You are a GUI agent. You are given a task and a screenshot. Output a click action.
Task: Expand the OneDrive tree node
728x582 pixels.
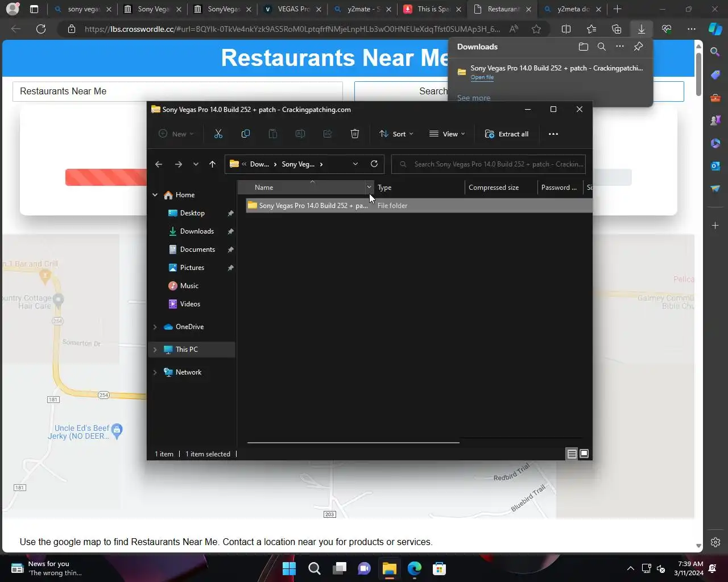coord(155,327)
